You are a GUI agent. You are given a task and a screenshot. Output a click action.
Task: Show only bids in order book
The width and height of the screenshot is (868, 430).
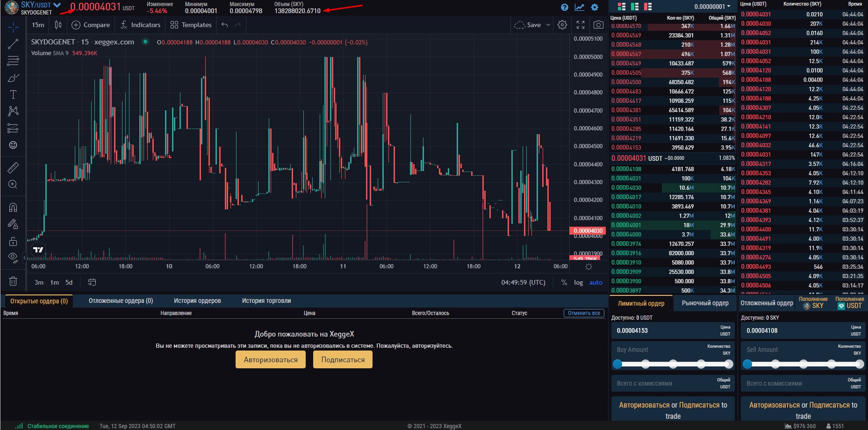click(x=635, y=7)
